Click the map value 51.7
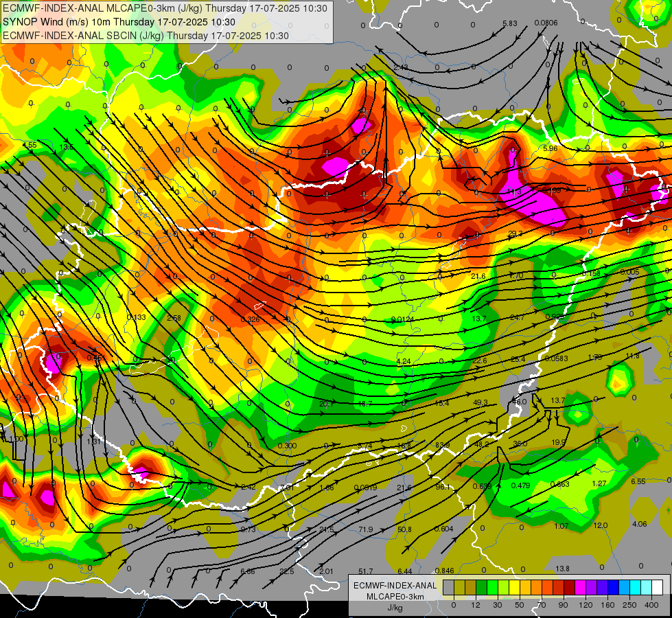 pos(366,571)
